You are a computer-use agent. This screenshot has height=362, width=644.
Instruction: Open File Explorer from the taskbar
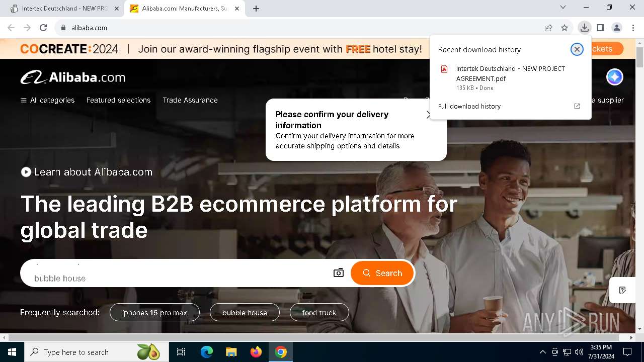click(231, 352)
